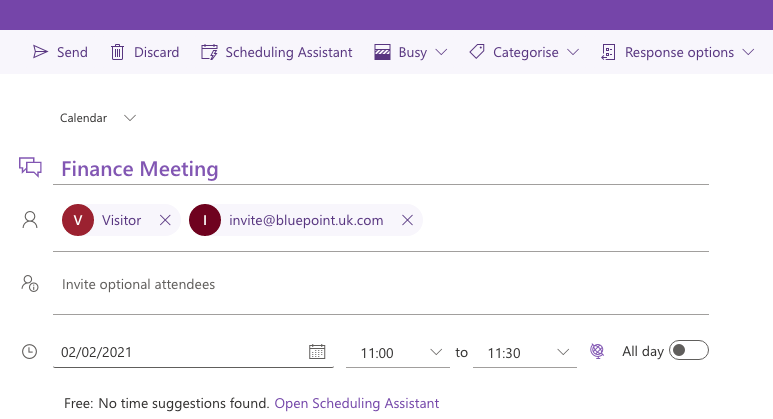Click the time zone globe icon
The width and height of the screenshot is (773, 419).
(x=597, y=351)
